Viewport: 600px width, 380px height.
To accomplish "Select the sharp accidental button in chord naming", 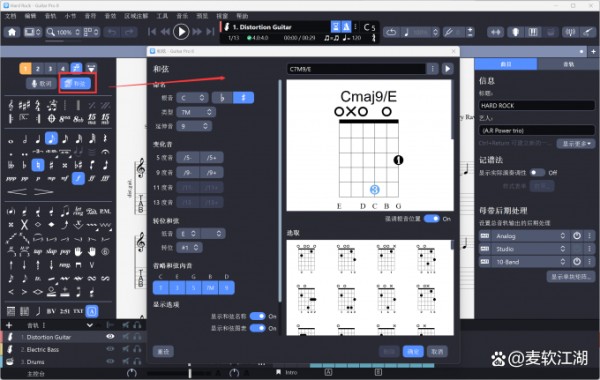I will click(x=243, y=98).
